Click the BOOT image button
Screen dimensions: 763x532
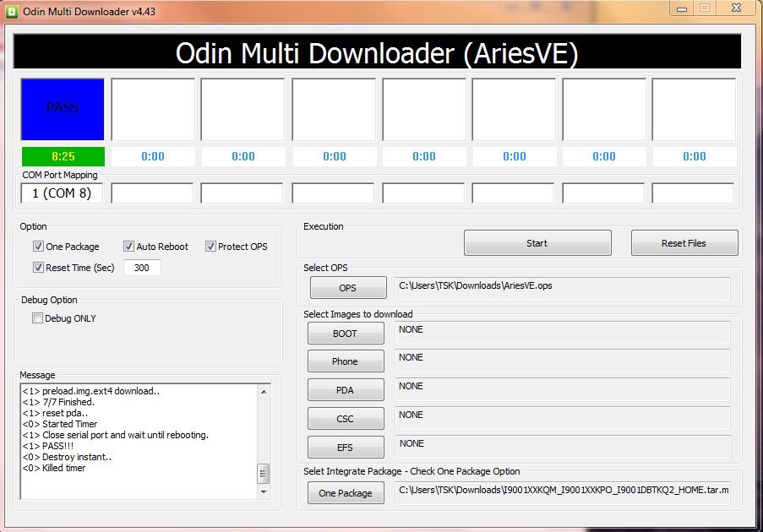tap(346, 334)
